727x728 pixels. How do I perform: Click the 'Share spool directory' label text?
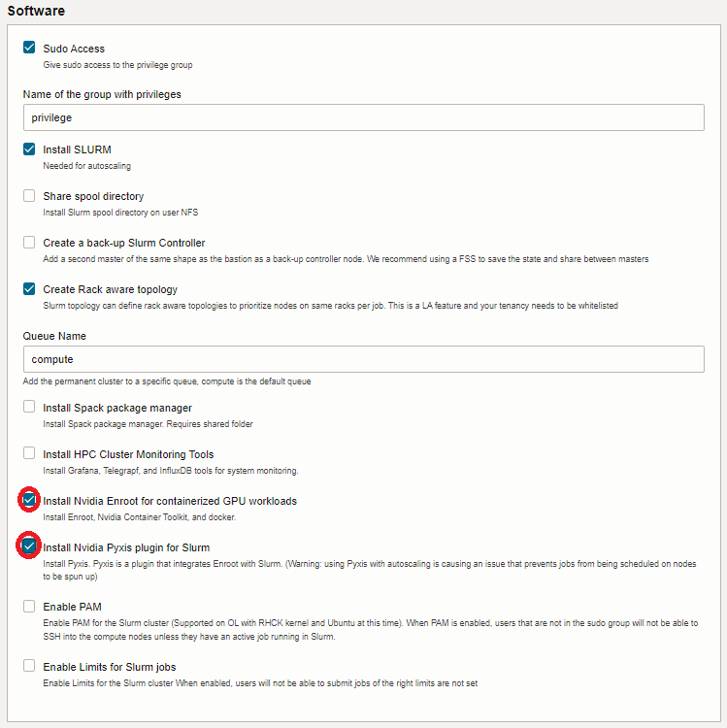[x=93, y=196]
